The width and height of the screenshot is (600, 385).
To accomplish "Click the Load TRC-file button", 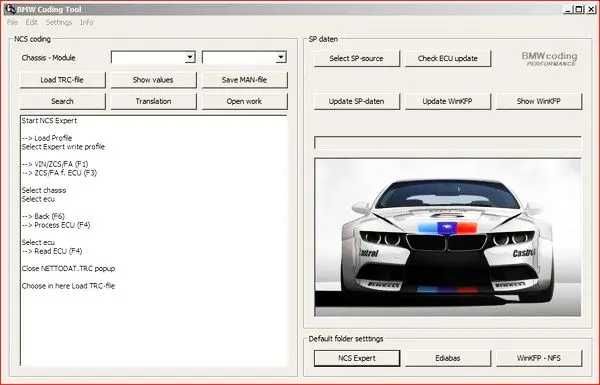I will click(x=62, y=80).
